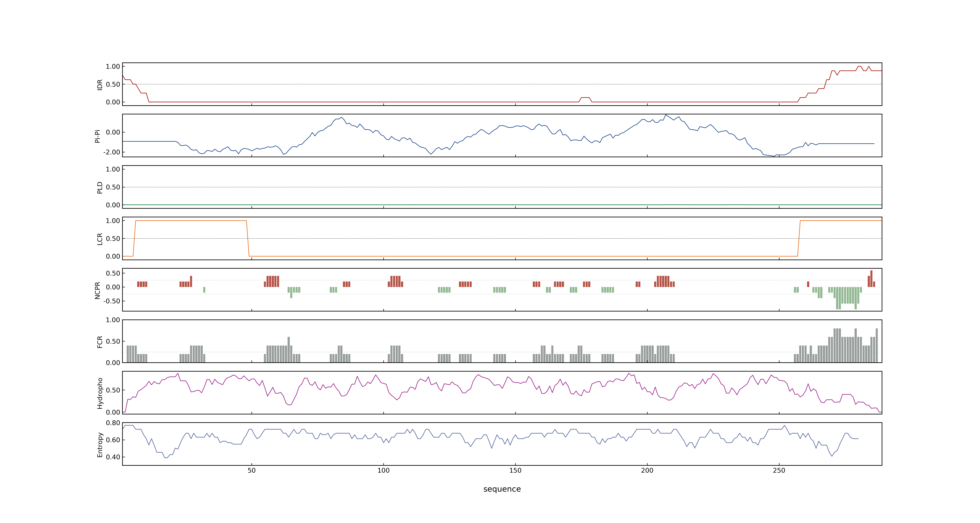Click the "-0.50" tick on NCPR axis
Image resolution: width=980 pixels, height=523 pixels.
pyautogui.click(x=111, y=301)
